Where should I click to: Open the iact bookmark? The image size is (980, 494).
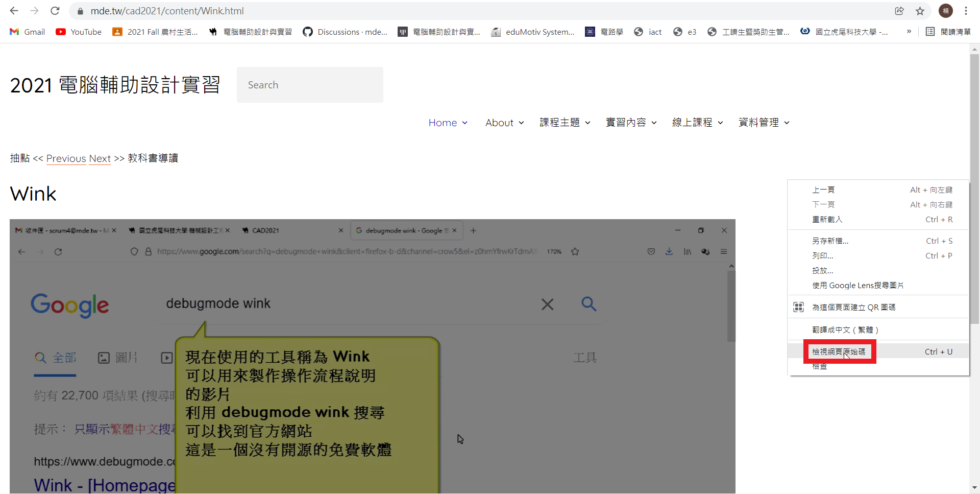[x=648, y=32]
